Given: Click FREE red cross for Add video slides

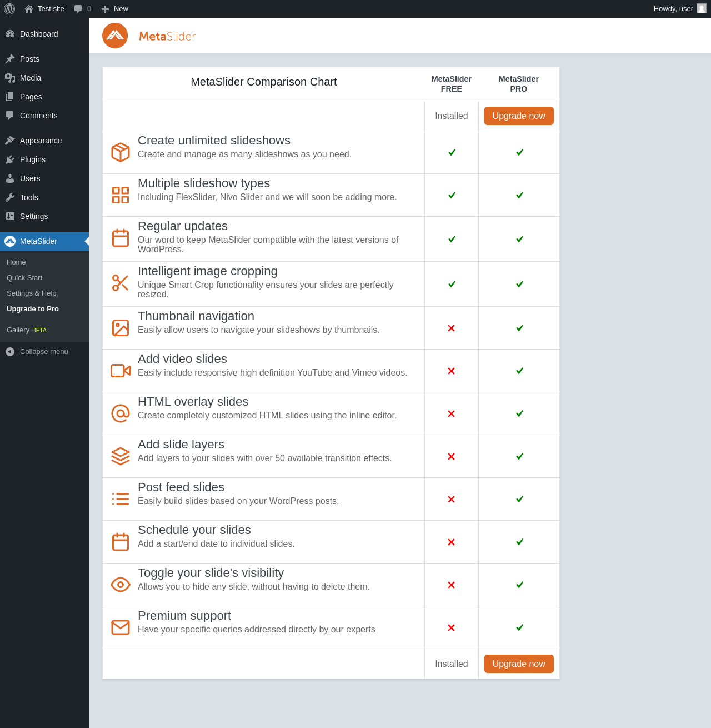Looking at the screenshot, I should (452, 371).
